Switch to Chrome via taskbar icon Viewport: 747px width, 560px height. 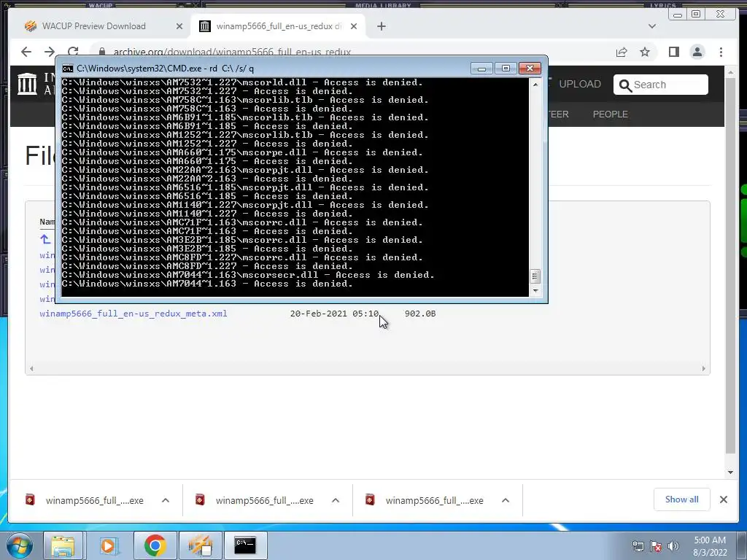[155, 545]
